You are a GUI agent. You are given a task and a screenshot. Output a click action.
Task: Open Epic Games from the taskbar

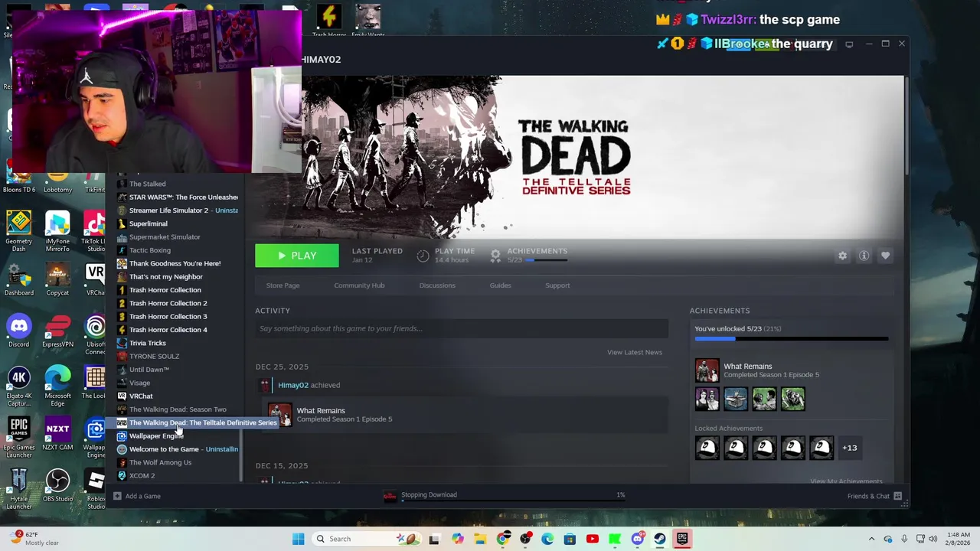pyautogui.click(x=681, y=539)
